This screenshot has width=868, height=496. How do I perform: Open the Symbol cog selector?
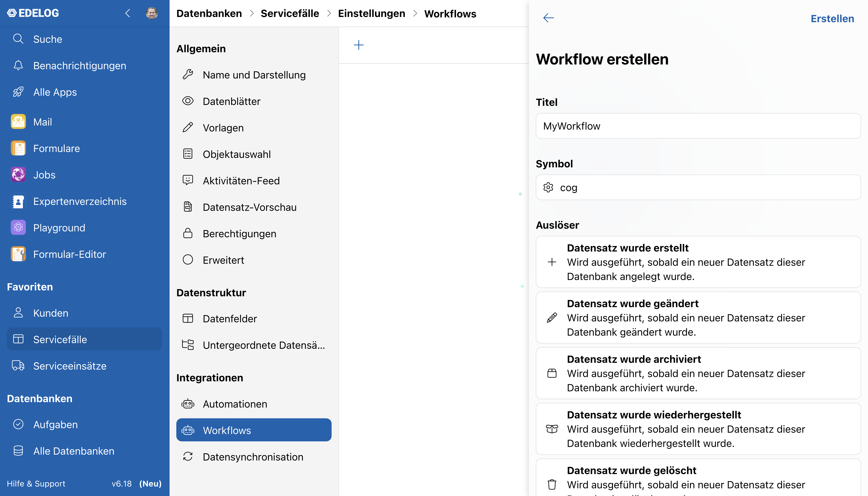click(x=698, y=187)
